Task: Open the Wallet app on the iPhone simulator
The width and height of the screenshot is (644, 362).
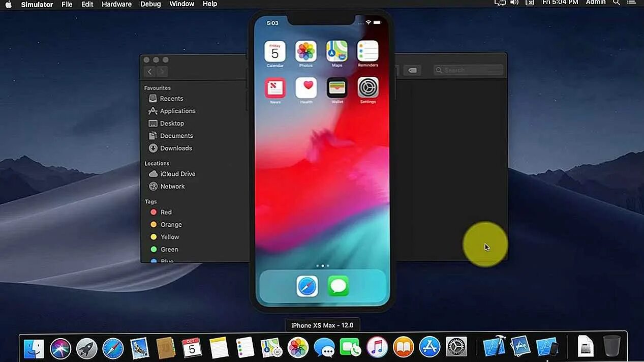Action: click(337, 88)
